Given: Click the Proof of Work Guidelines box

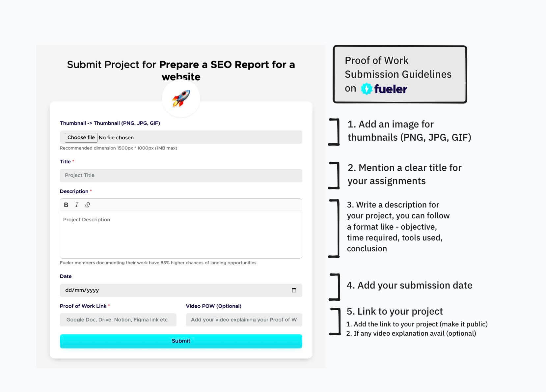Looking at the screenshot, I should click(x=400, y=74).
